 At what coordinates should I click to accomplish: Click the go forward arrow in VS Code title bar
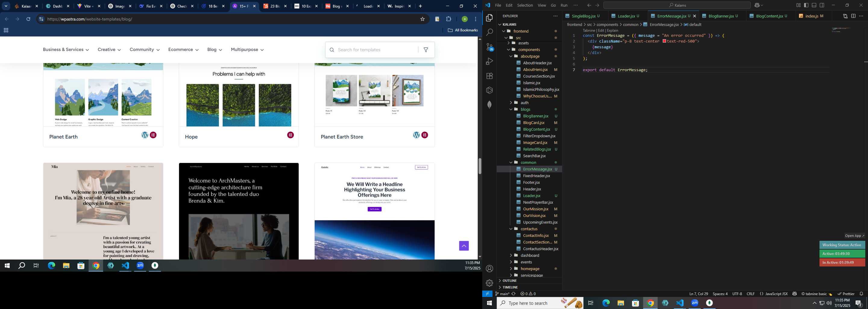click(597, 5)
